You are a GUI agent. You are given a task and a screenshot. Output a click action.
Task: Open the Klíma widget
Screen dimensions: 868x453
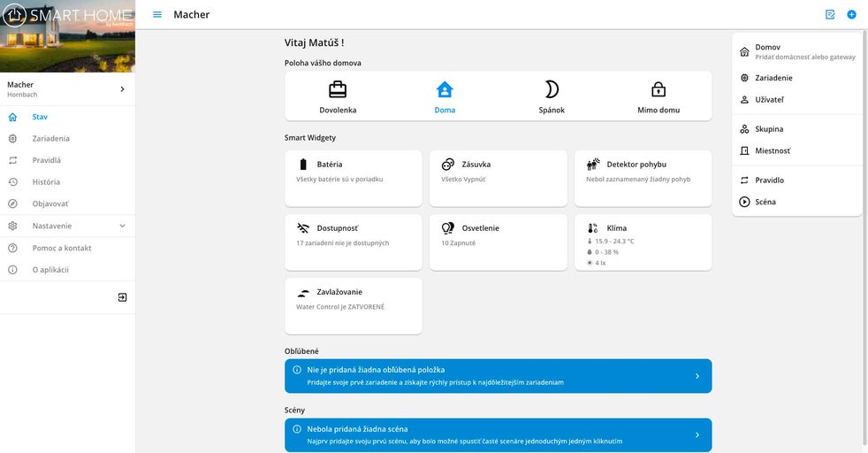pos(643,242)
